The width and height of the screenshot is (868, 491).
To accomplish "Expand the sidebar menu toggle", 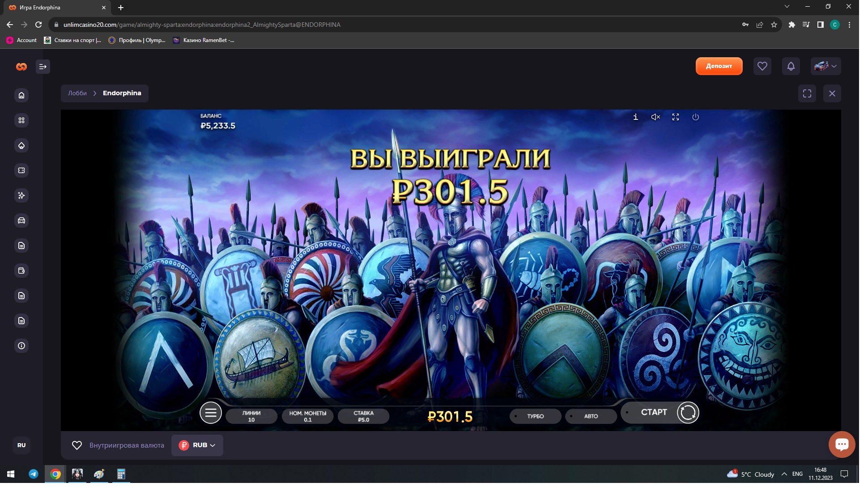I will [43, 67].
